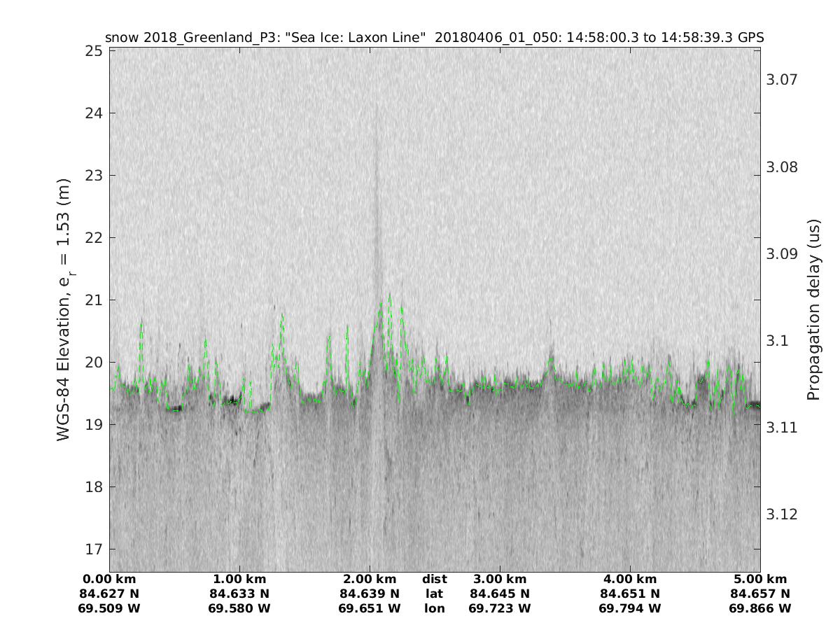
Task: Click the "lat" legend label
Action: [x=435, y=594]
